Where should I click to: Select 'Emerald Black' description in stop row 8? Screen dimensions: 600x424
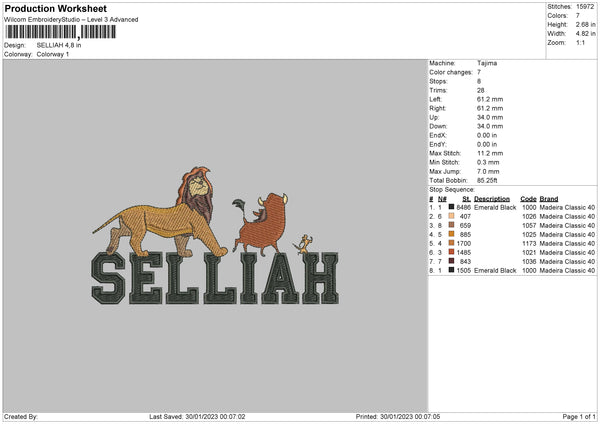[495, 270]
